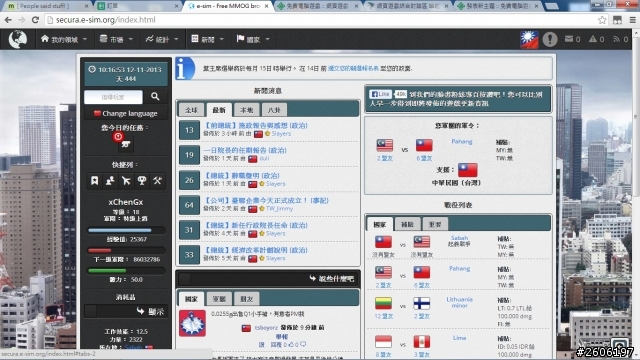Click the e-sim globe logo

[18, 39]
